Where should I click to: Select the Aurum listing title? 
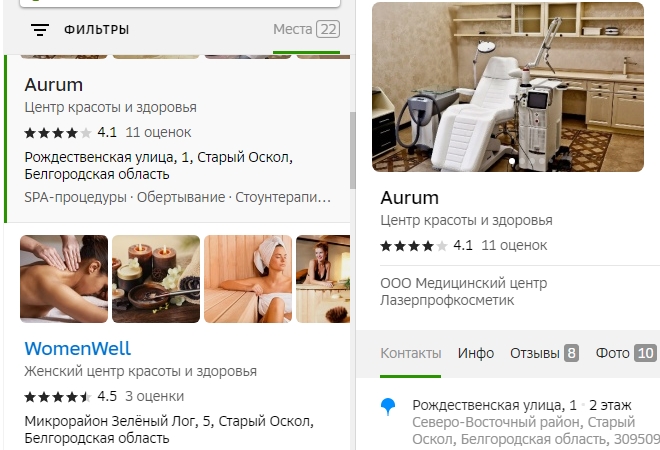point(53,85)
